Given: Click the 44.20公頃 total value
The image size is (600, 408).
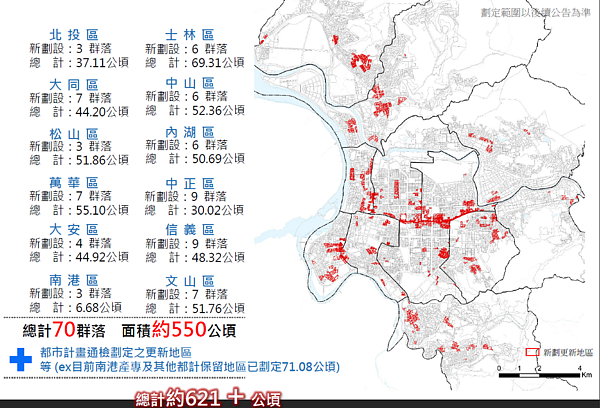Looking at the screenshot, I should click(102, 112).
